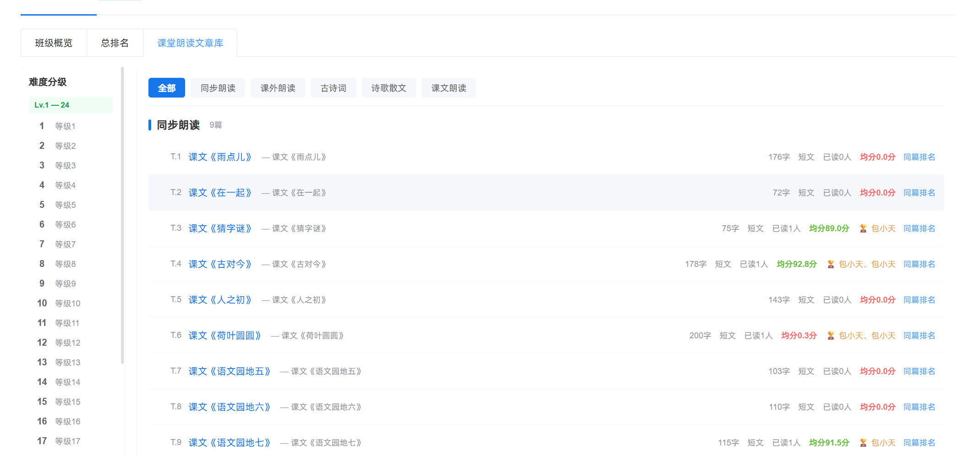This screenshot has height=456, width=980.
Task: Choose difficulty 等级16
Action: (x=67, y=421)
